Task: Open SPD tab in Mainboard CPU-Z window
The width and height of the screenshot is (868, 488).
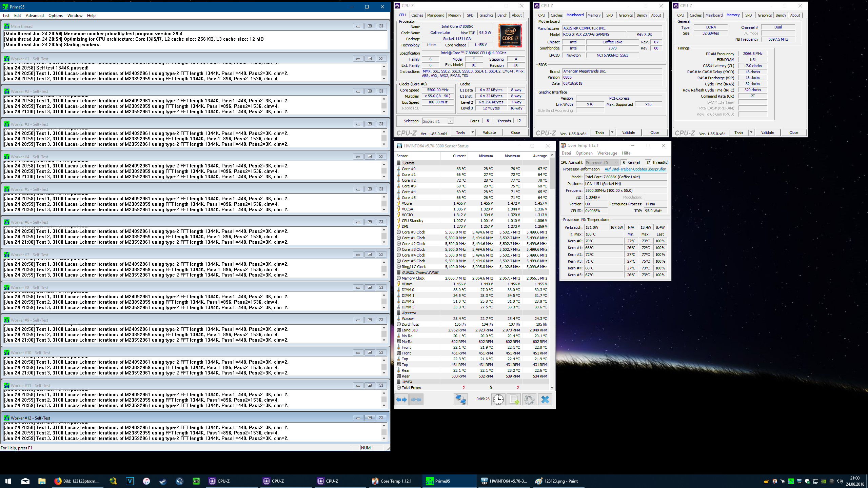Action: (609, 15)
